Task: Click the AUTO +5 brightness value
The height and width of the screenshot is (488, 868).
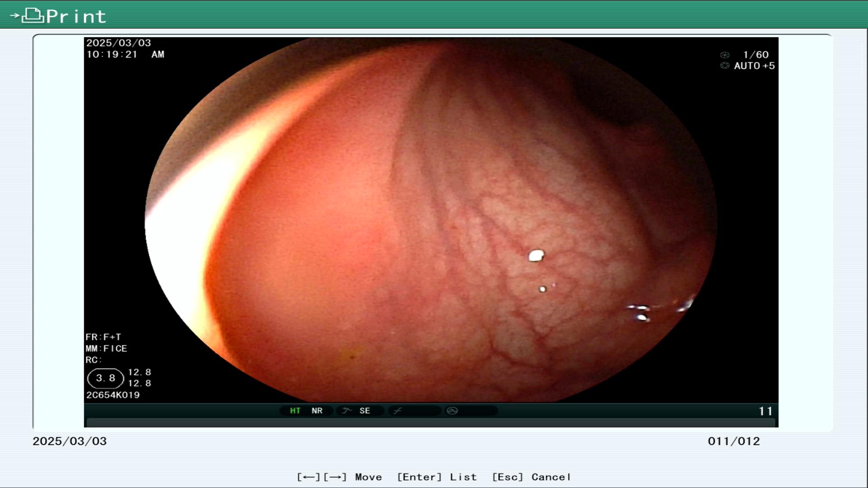Action: coord(755,66)
